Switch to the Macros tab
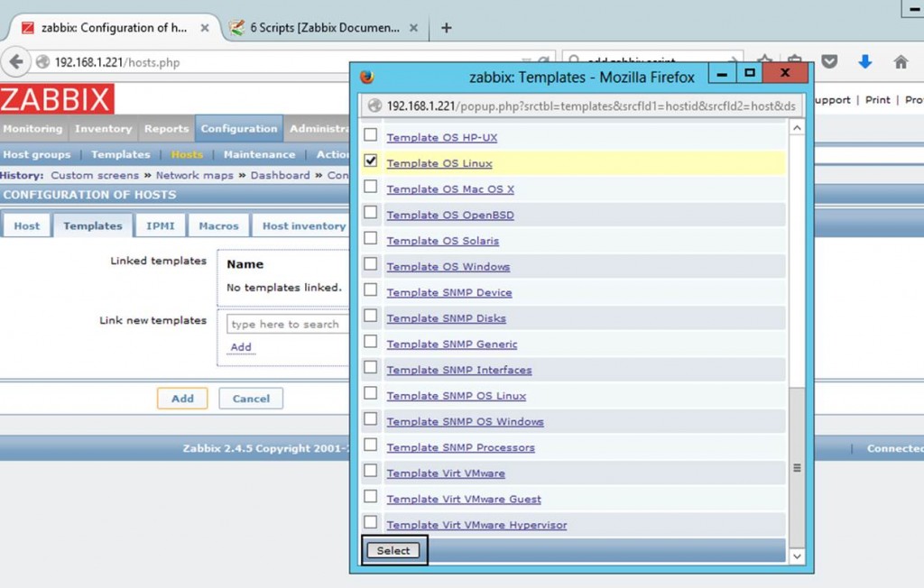The height and width of the screenshot is (588, 924). coord(218,225)
